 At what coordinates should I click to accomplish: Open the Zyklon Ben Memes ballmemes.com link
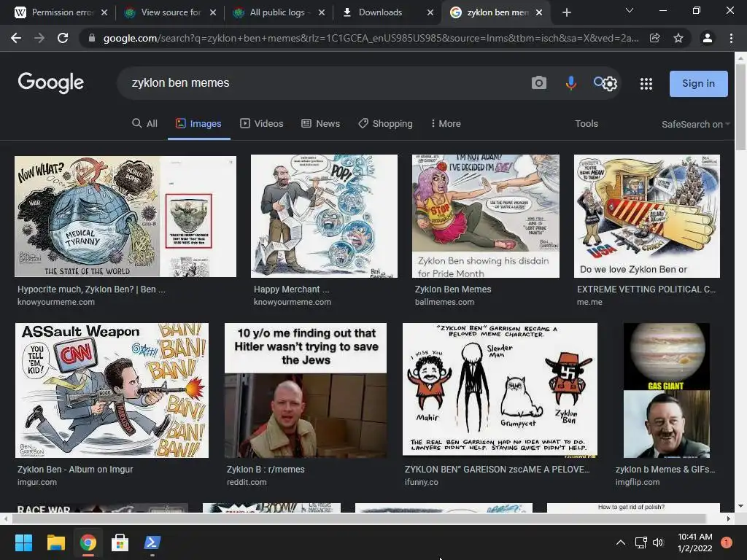tap(452, 289)
